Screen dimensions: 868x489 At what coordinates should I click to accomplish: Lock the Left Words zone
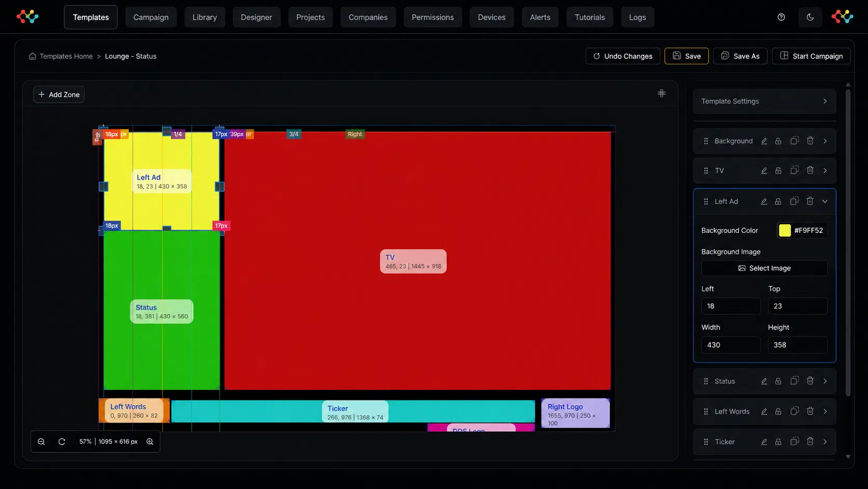[x=778, y=412]
